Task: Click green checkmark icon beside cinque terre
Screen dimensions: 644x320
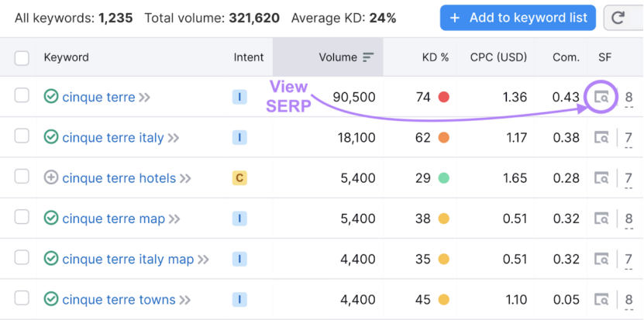Action: [51, 98]
